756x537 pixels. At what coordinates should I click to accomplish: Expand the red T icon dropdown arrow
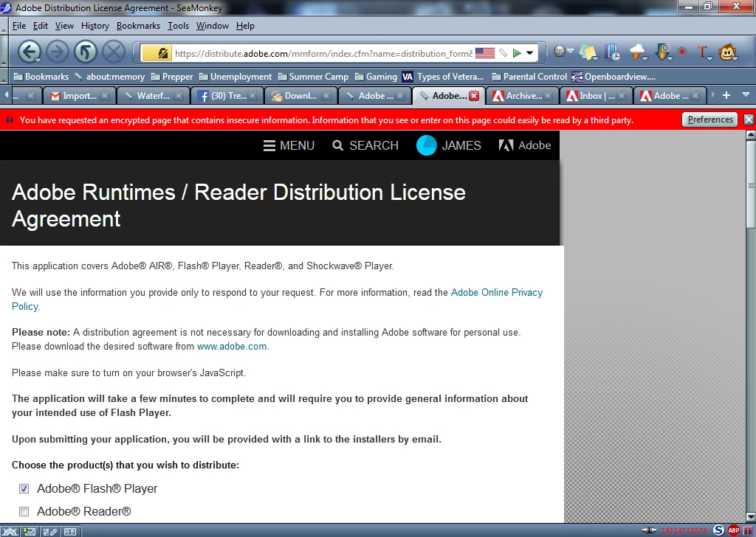[x=709, y=58]
